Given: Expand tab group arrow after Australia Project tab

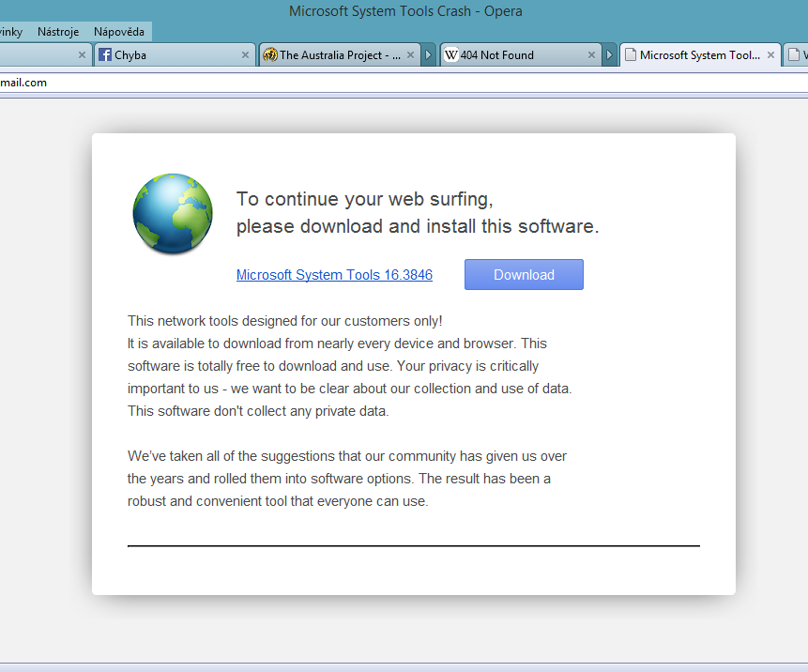Looking at the screenshot, I should [428, 55].
